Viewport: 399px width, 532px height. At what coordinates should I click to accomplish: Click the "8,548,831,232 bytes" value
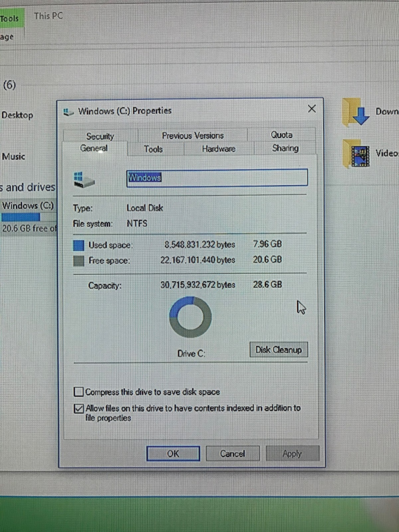pyautogui.click(x=200, y=245)
